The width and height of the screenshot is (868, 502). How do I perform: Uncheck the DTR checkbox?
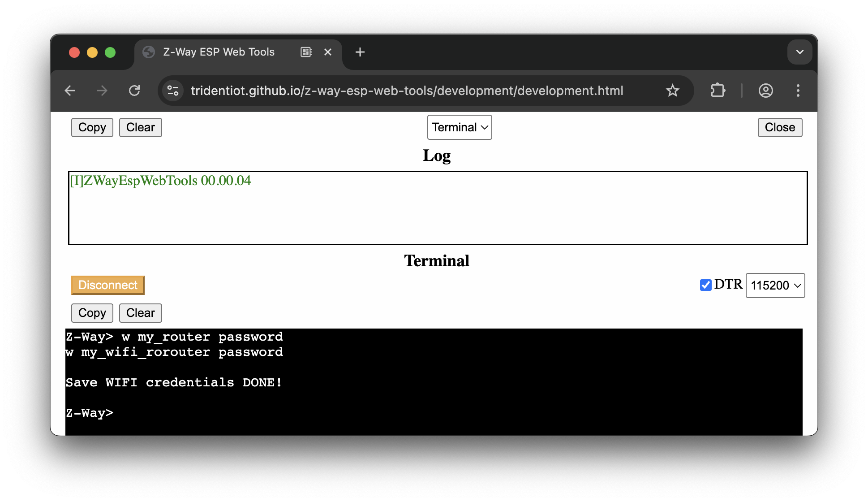point(705,285)
